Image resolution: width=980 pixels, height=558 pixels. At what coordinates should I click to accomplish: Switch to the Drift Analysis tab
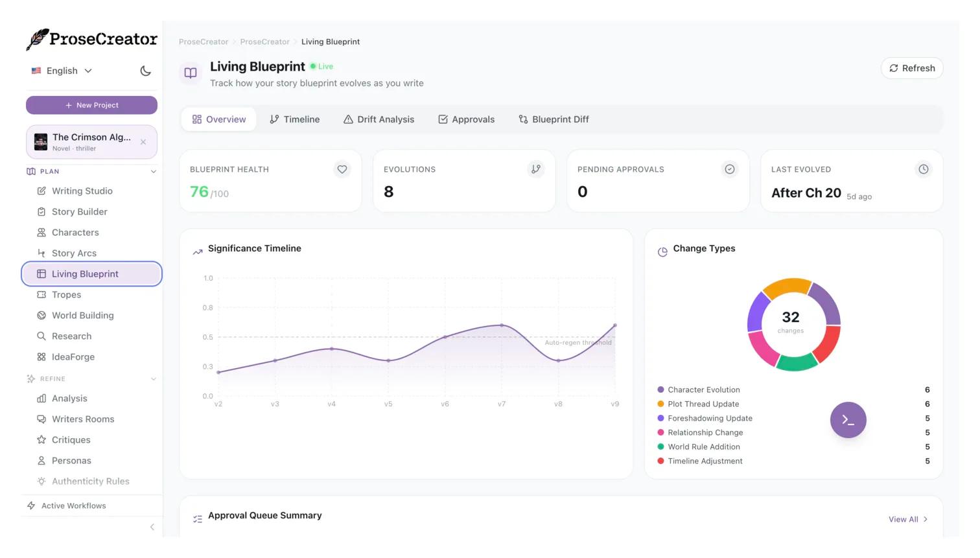pos(379,119)
